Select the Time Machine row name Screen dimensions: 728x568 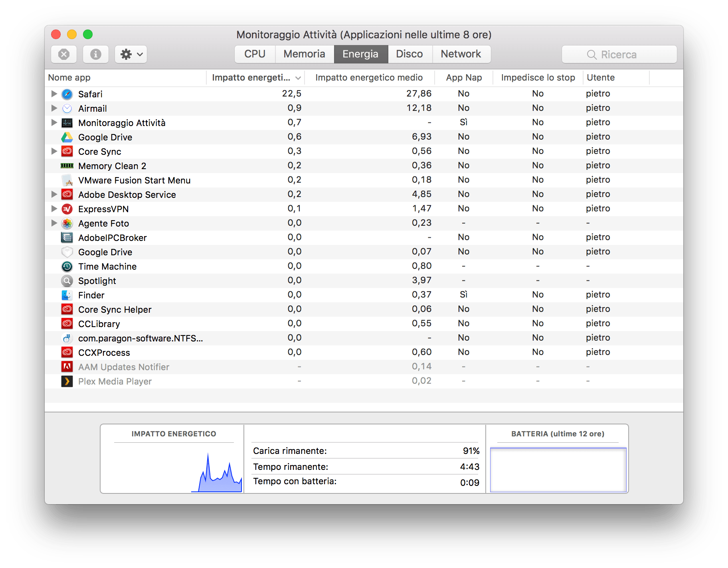(x=107, y=266)
